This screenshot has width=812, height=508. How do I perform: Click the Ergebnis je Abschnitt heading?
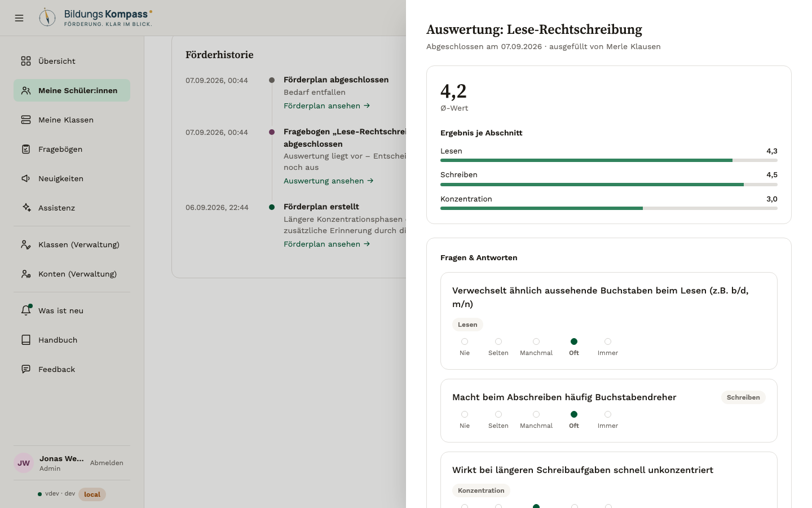[482, 133]
